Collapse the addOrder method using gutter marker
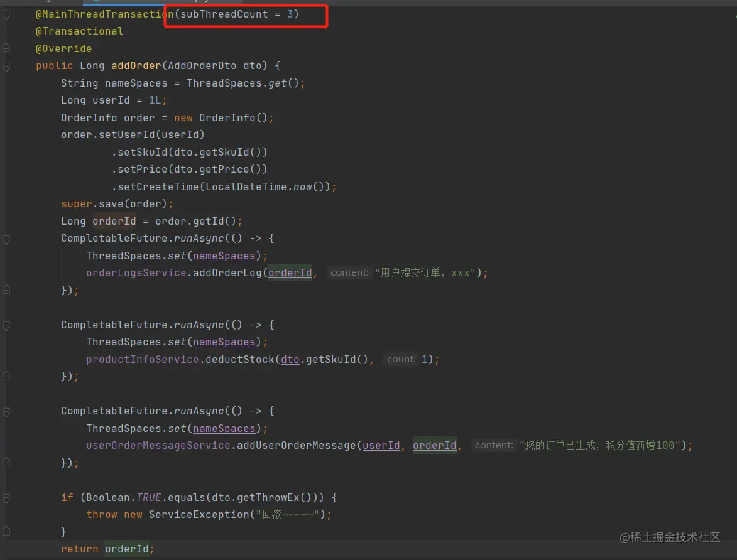Screen dimensions: 737x560 coord(6,67)
